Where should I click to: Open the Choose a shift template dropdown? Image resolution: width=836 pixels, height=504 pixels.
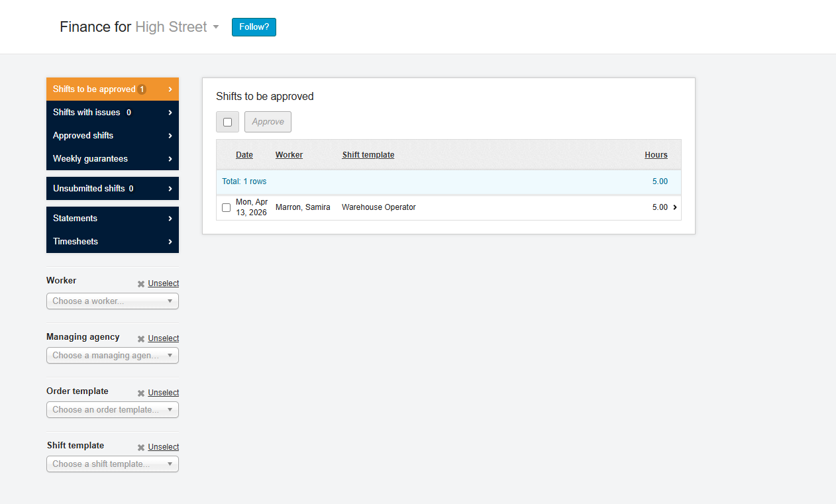(x=112, y=464)
